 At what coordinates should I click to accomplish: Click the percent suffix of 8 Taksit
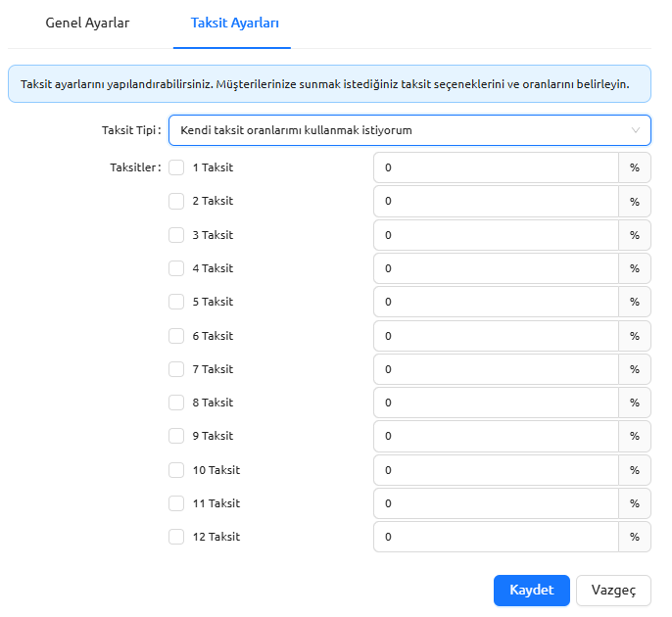[635, 403]
